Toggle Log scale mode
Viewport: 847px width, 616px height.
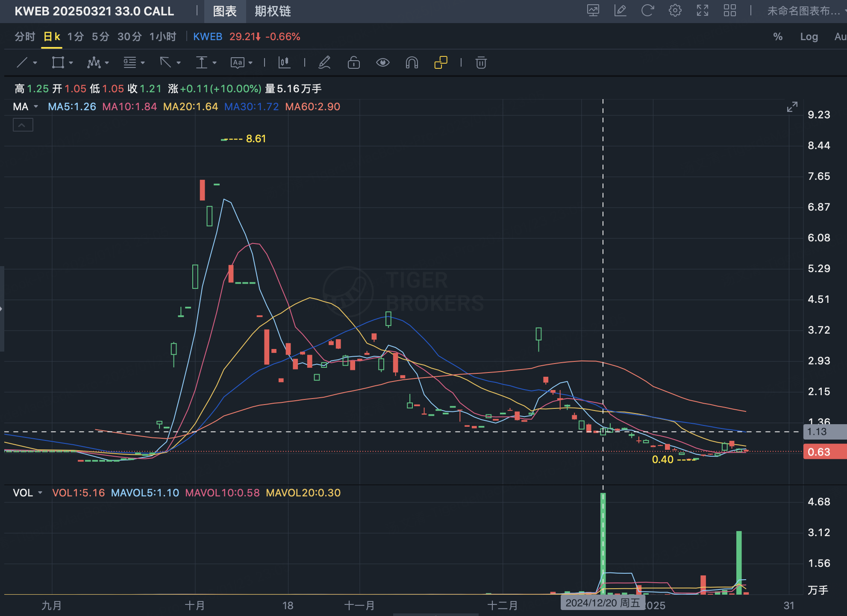809,37
